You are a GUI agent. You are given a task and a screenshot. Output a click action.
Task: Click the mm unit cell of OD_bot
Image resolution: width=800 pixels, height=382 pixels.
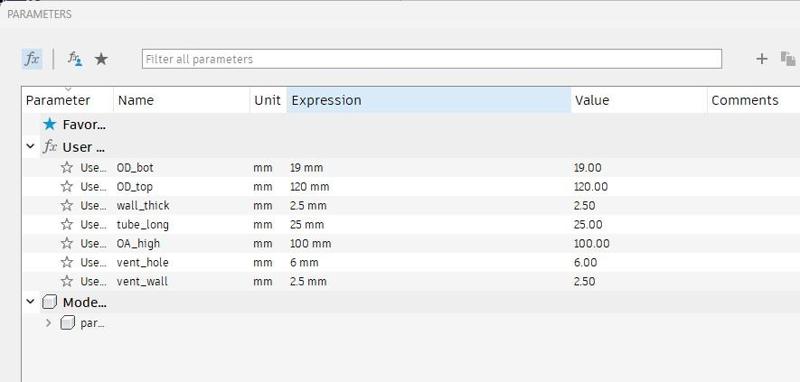263,167
